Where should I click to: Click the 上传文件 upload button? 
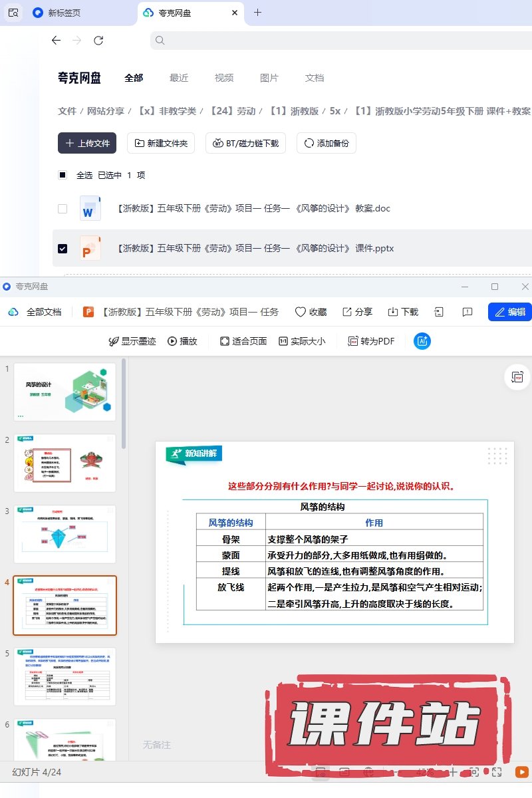[x=87, y=143]
